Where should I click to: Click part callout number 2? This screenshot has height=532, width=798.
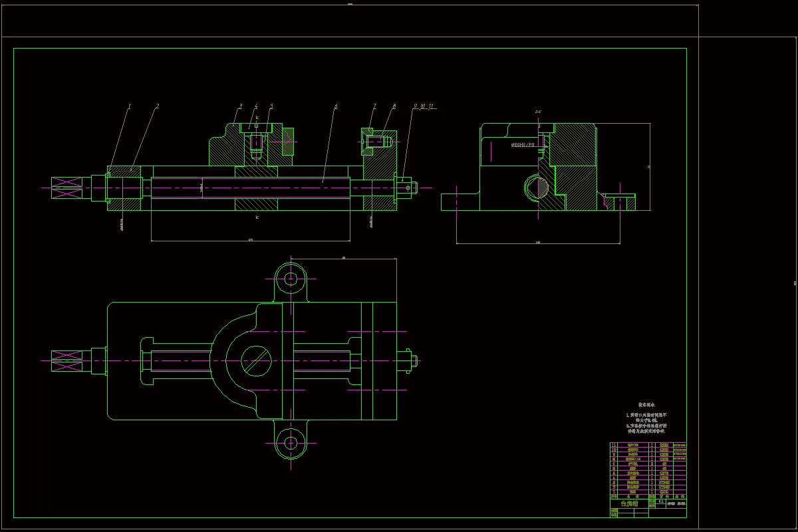[158, 106]
